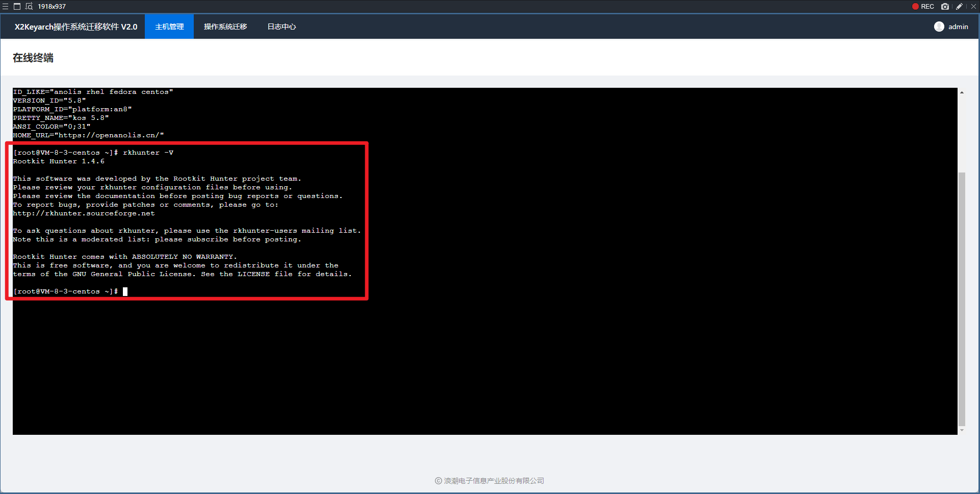Viewport: 980px width, 494px height.
Task: Click the 'Rootkit Hunter 1.4.6' version line
Action: 59,161
